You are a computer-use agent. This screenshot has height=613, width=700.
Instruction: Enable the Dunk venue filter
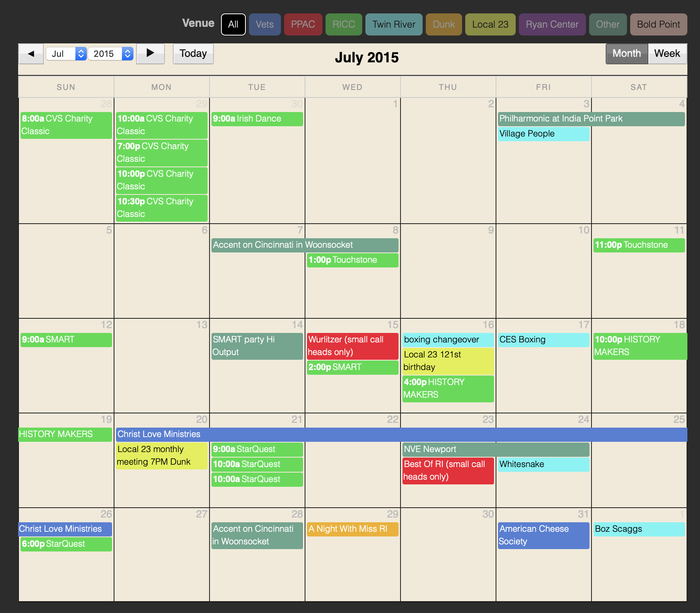[x=444, y=24]
